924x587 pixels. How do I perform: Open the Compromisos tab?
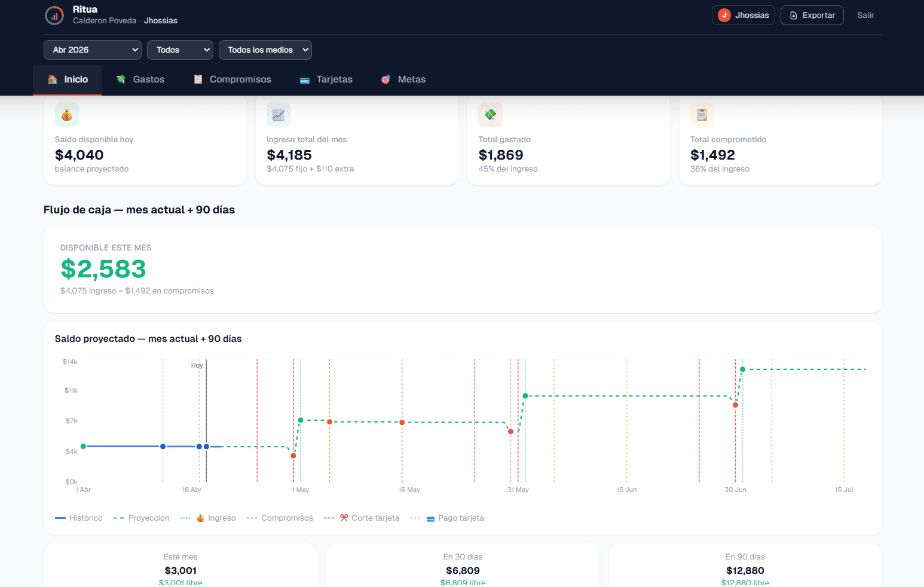pyautogui.click(x=232, y=78)
